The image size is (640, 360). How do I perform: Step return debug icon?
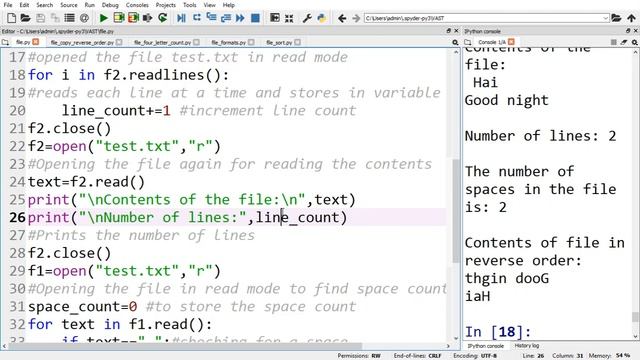pos(226,18)
